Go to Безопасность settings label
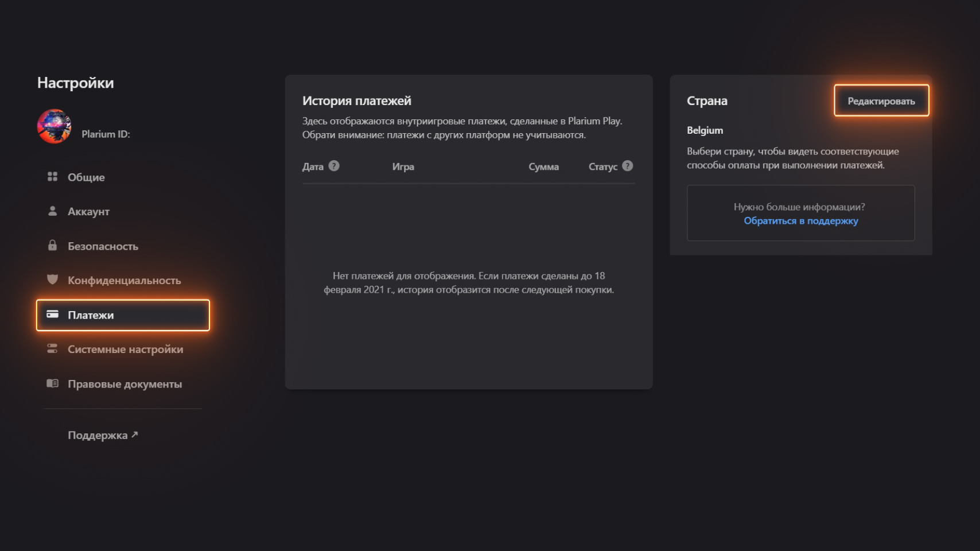 [103, 246]
